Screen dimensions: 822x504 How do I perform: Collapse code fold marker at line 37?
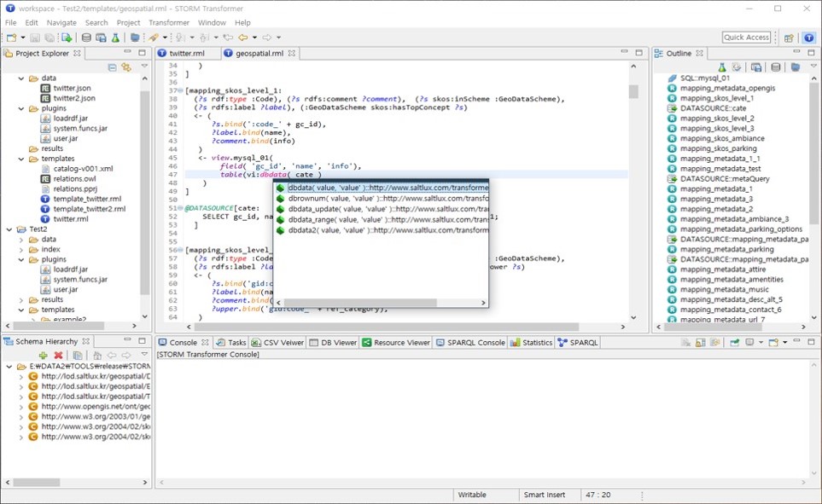click(x=180, y=90)
